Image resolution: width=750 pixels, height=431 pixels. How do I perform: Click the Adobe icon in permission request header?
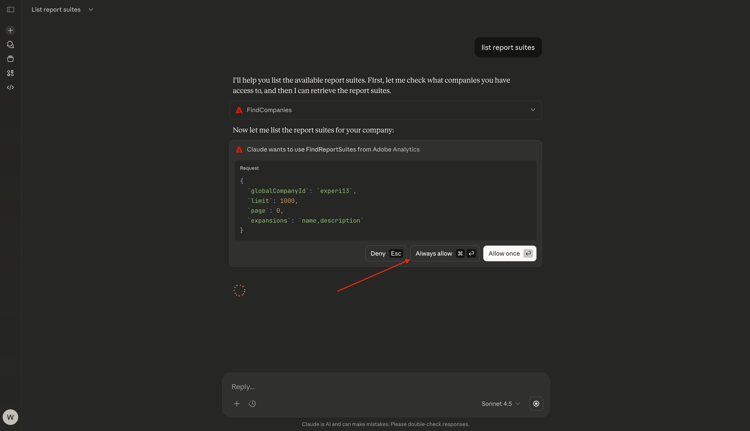(239, 150)
